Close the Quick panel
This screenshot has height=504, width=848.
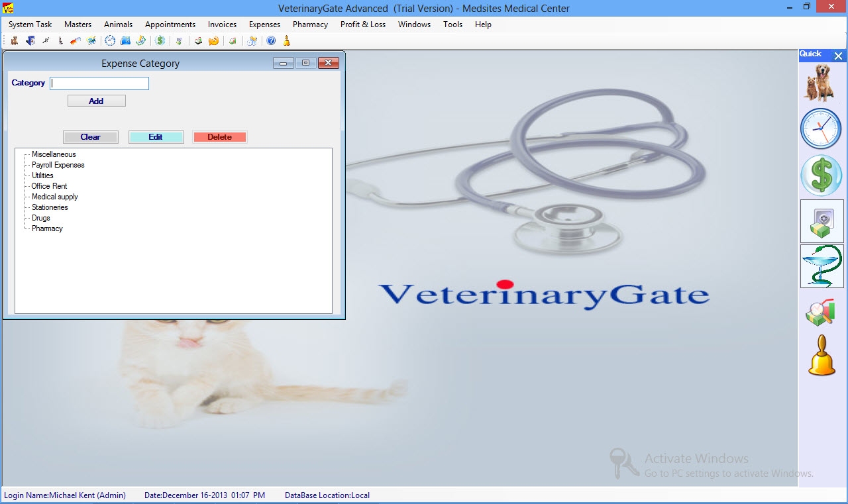tap(838, 56)
